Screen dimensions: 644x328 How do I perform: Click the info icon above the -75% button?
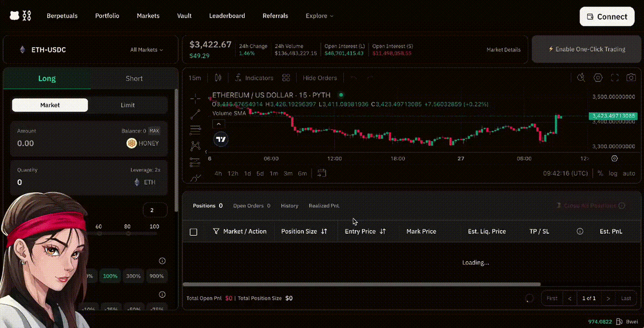tap(162, 294)
